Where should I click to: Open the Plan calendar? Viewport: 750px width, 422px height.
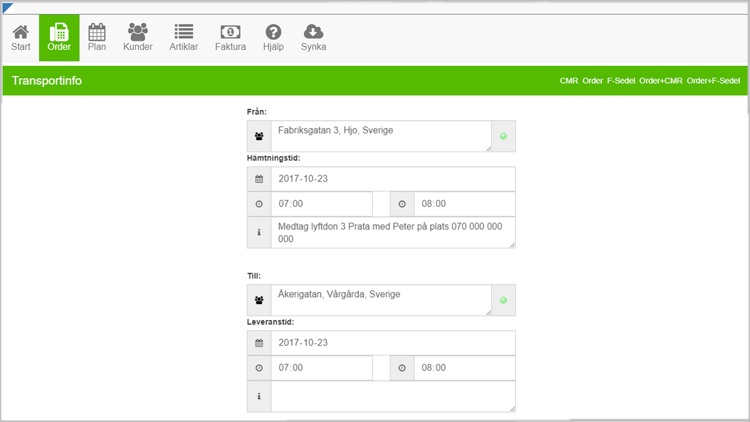coord(97,38)
